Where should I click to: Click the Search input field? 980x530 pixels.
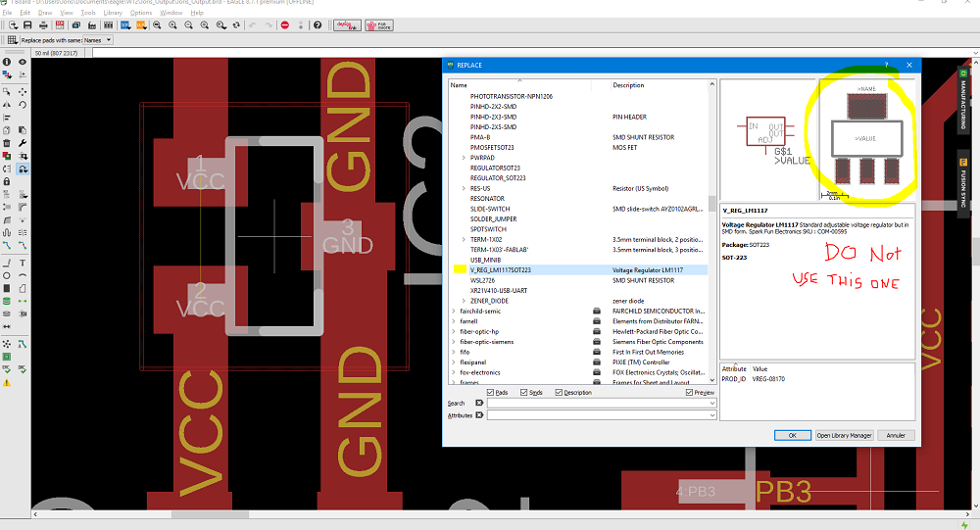click(602, 403)
